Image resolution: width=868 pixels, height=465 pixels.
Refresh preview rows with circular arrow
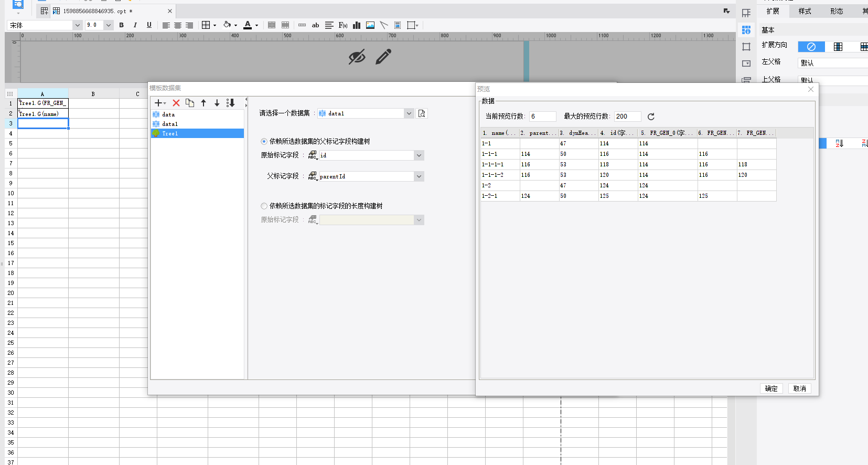(651, 117)
